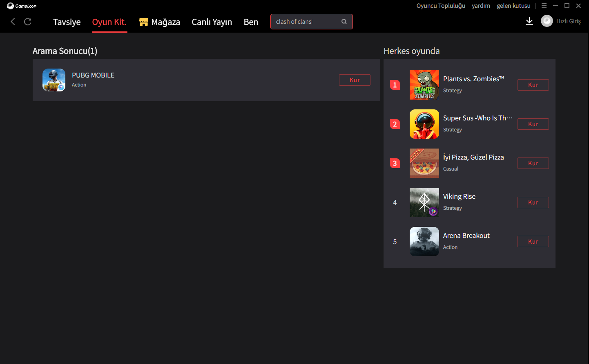Install Arena Breakout with Kur button
589x364 pixels.
[533, 242]
